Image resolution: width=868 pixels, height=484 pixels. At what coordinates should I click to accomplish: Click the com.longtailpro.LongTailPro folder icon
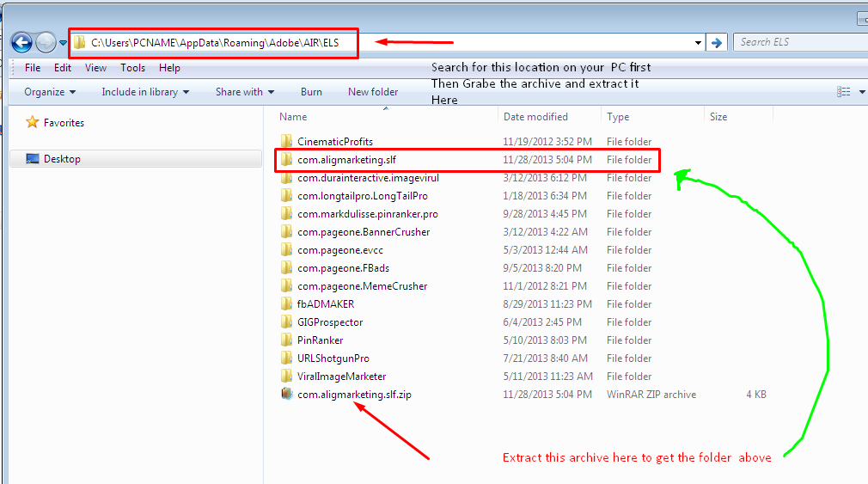(x=286, y=195)
